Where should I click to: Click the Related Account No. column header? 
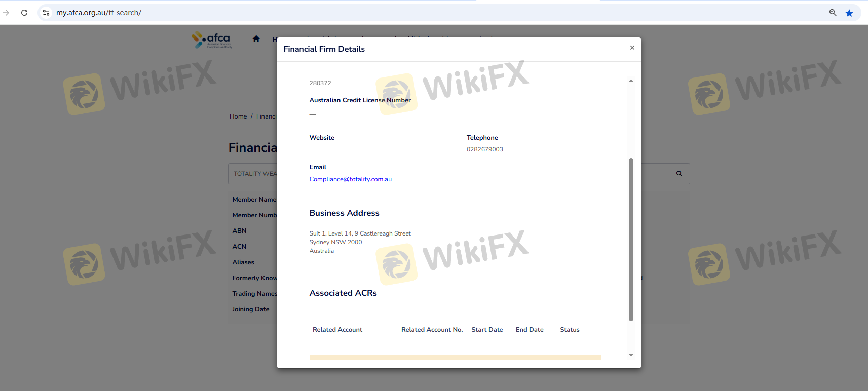[x=432, y=330]
